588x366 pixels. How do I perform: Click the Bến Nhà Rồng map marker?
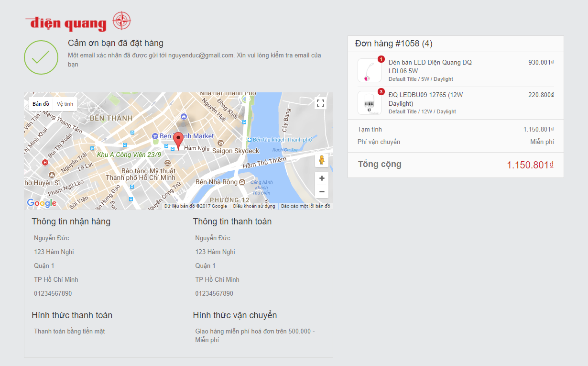[242, 182]
